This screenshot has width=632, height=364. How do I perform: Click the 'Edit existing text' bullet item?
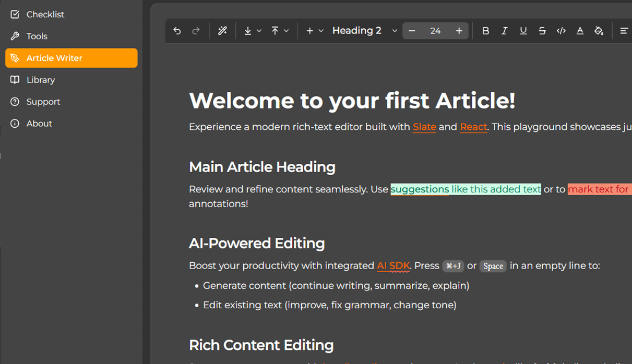(330, 305)
